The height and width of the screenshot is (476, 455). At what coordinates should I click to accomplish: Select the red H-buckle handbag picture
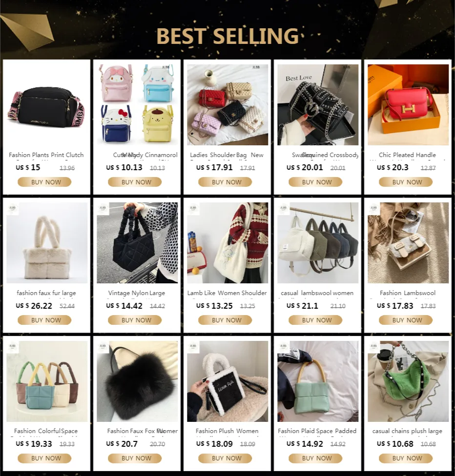click(x=408, y=105)
